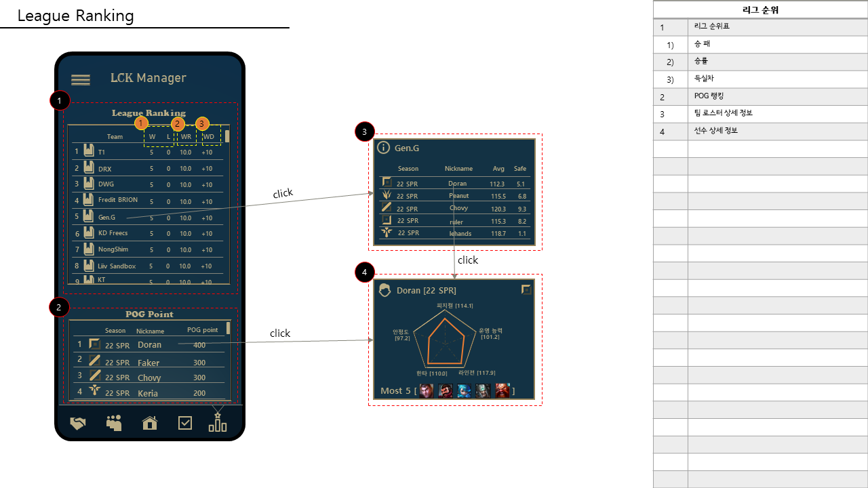Open the hamburger menu in LCK Manager
This screenshot has height=488, width=868.
click(81, 80)
